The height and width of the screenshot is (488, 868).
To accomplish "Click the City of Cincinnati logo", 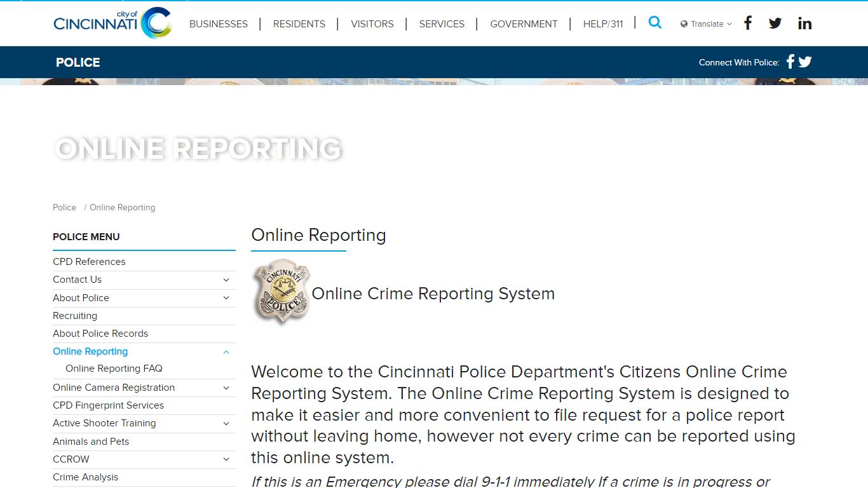I will [x=112, y=23].
